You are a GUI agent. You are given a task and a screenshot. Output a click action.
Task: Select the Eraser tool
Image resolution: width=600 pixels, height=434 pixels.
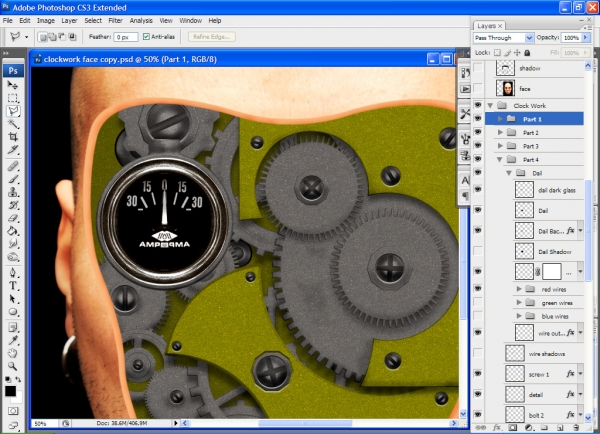click(x=13, y=218)
